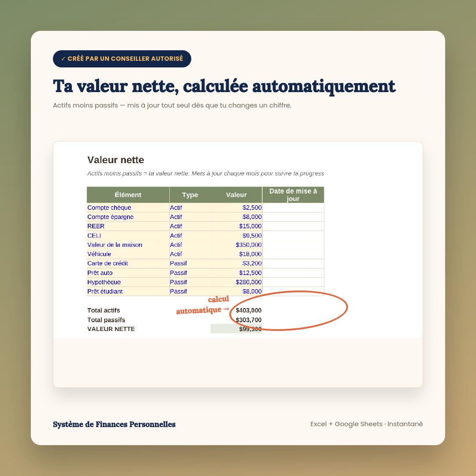Select the "Actif" type cell for Compte chèque
The width and height of the screenshot is (476, 476).
click(x=190, y=208)
